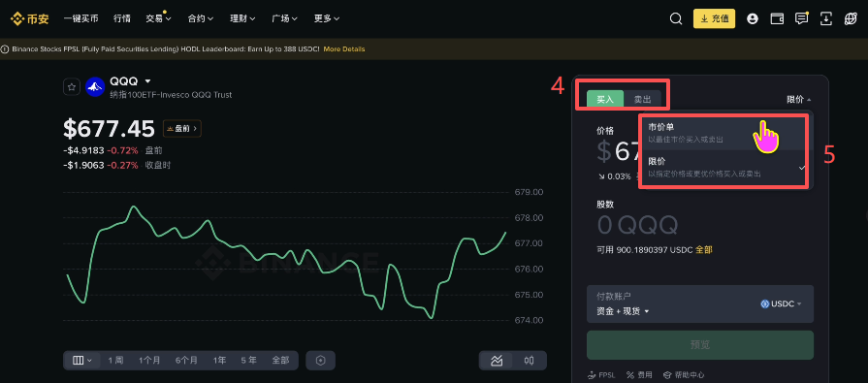The height and width of the screenshot is (383, 868).
Task: Open the globe language settings icon
Action: click(x=851, y=18)
